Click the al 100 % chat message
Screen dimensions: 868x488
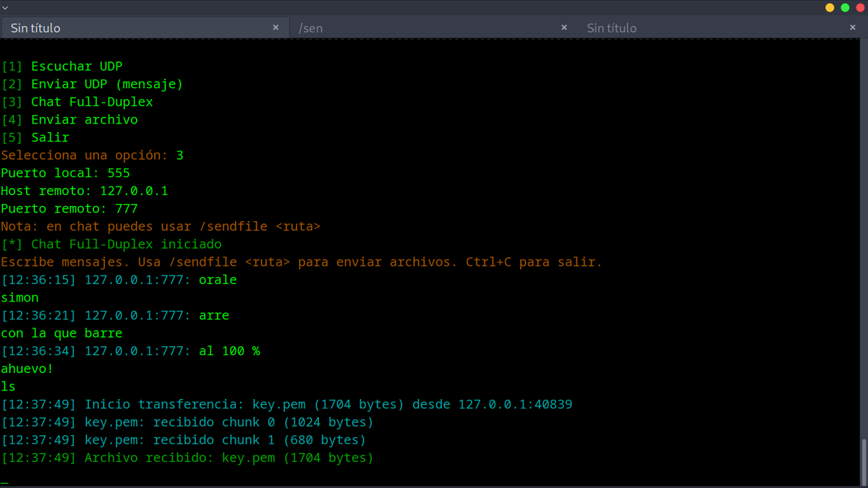coord(231,351)
